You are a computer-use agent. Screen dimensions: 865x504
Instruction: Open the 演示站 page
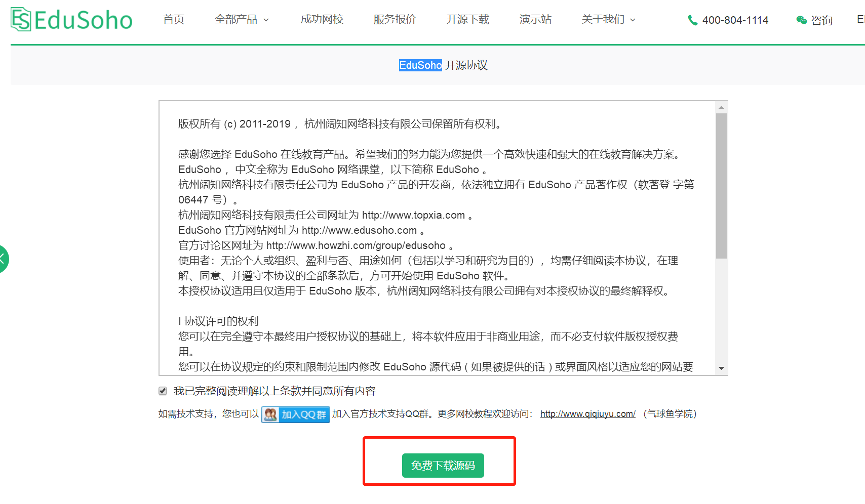point(535,19)
